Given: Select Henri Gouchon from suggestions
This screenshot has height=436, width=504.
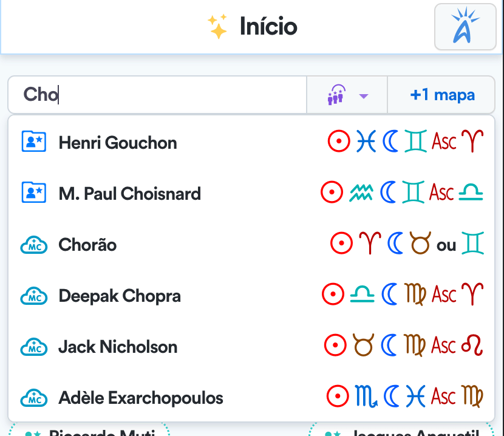Looking at the screenshot, I should point(118,143).
